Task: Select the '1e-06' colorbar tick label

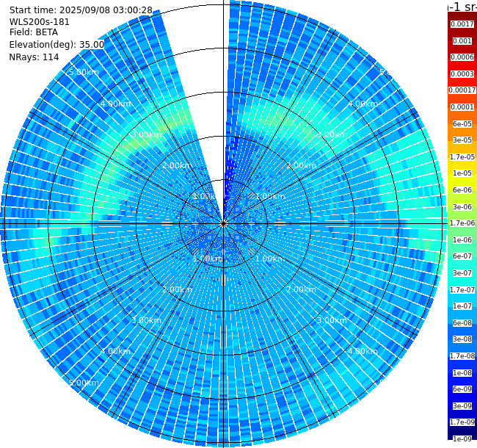Action: (462, 240)
